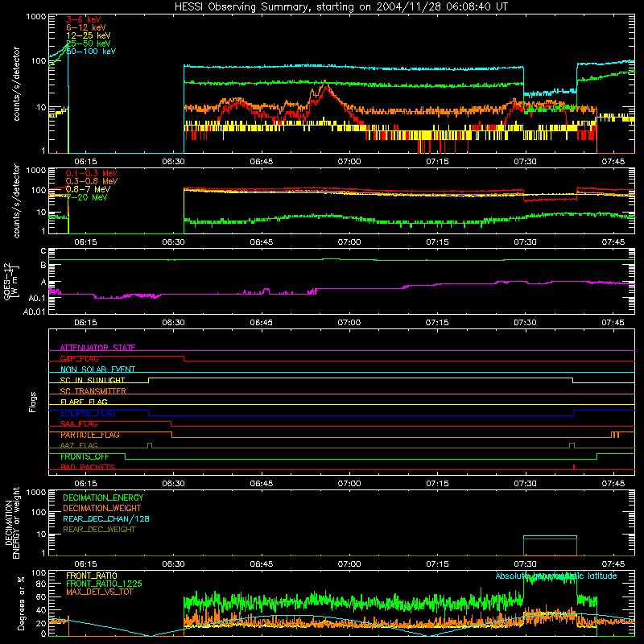The height and width of the screenshot is (644, 644).
Task: Click the Absolute geomagnetic latitude label
Action: (556, 576)
